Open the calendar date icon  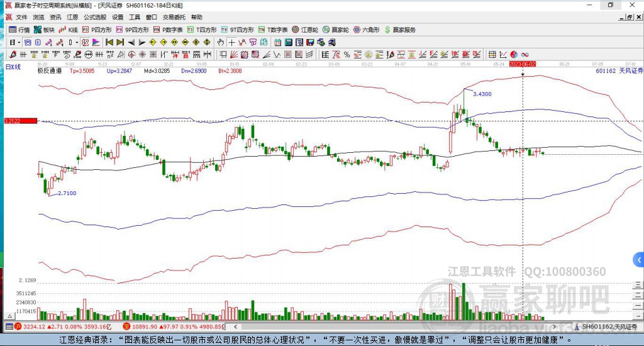tap(277, 42)
